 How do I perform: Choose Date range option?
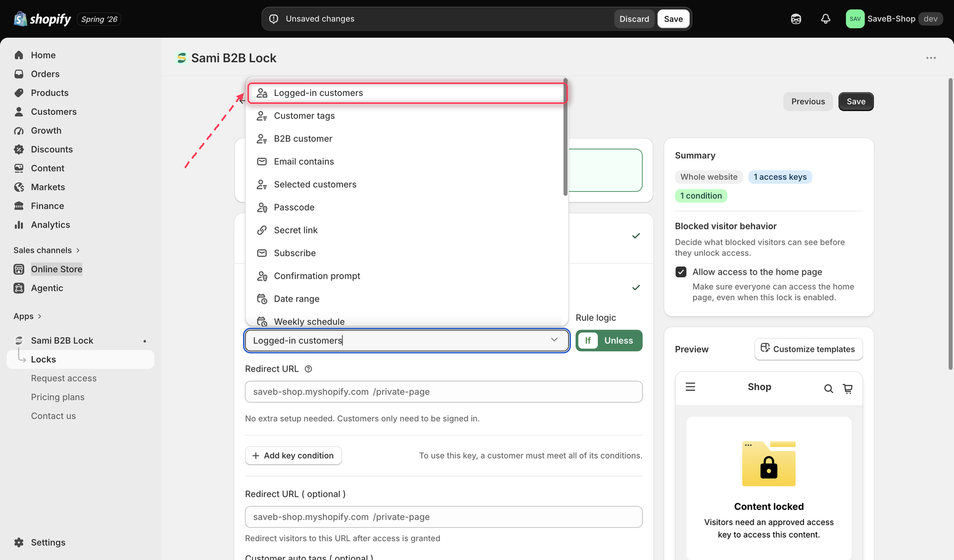tap(405, 299)
